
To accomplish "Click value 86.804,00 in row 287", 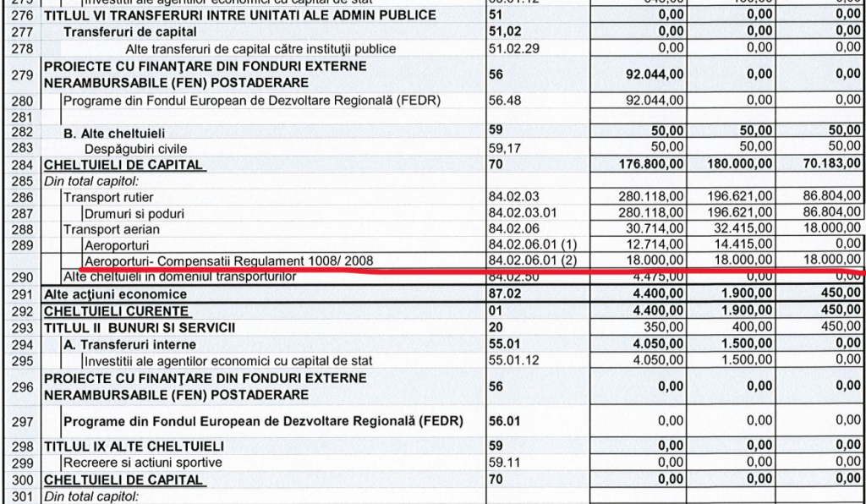I will pos(832,212).
